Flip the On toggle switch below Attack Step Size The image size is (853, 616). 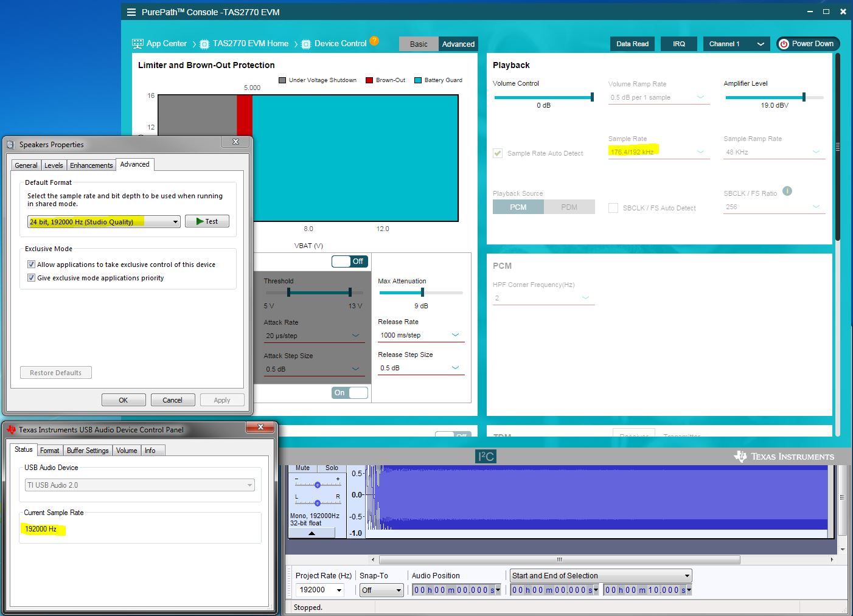350,393
